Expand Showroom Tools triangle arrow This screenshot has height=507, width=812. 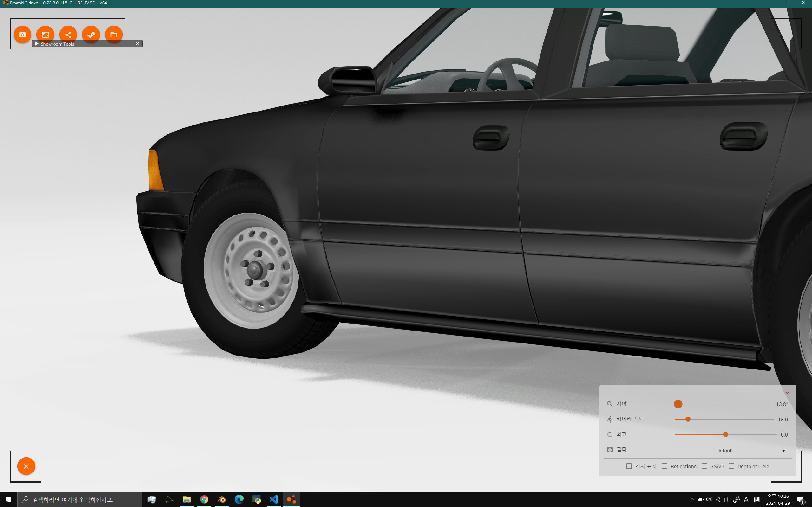click(x=36, y=44)
